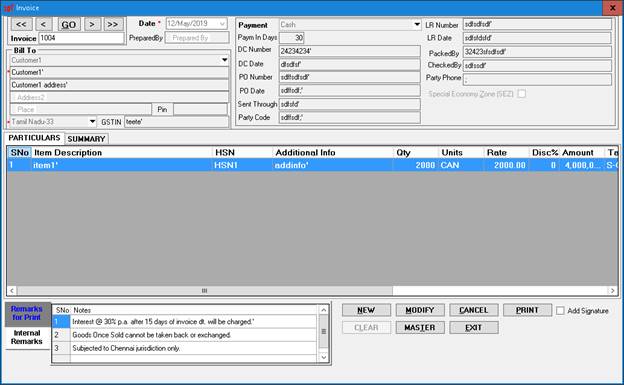Click the Party Phone field

537,79
